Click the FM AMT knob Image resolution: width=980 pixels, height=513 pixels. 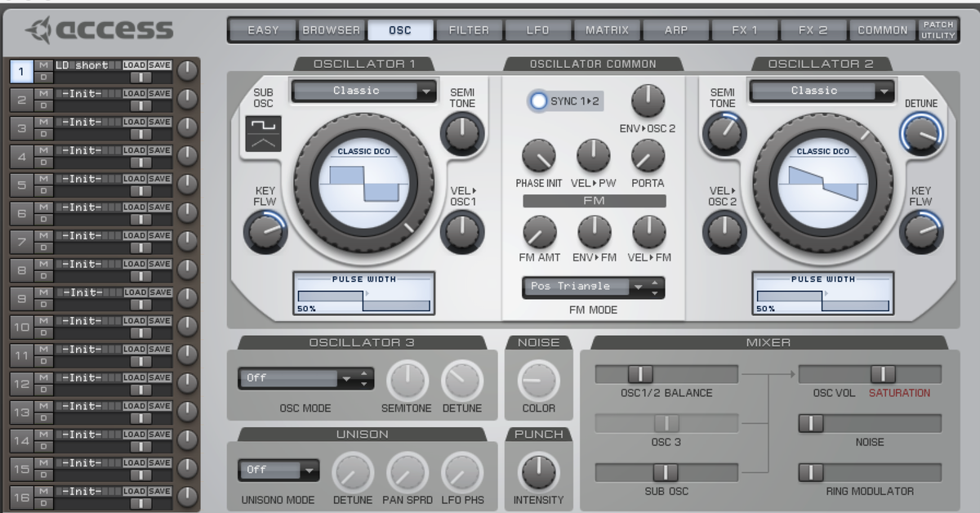pos(538,232)
